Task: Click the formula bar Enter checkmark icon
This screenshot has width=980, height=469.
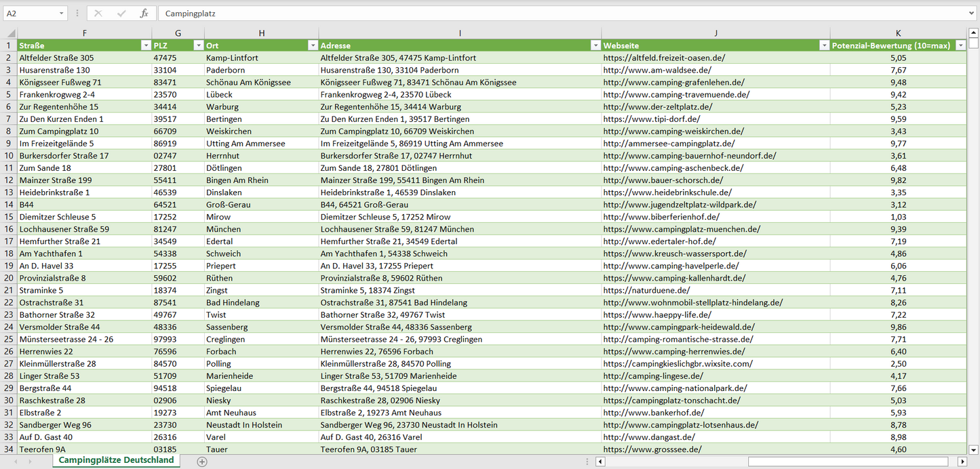Action: [x=121, y=14]
